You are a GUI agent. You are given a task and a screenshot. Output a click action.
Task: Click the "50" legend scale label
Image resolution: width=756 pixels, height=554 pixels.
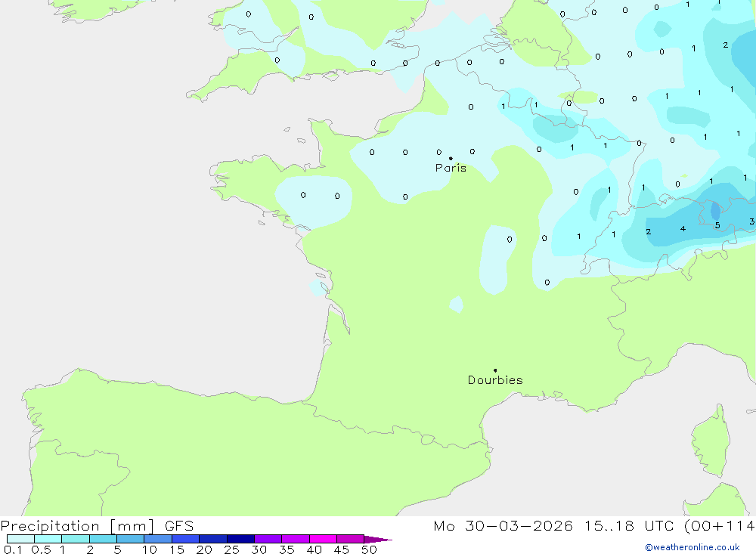[369, 549]
